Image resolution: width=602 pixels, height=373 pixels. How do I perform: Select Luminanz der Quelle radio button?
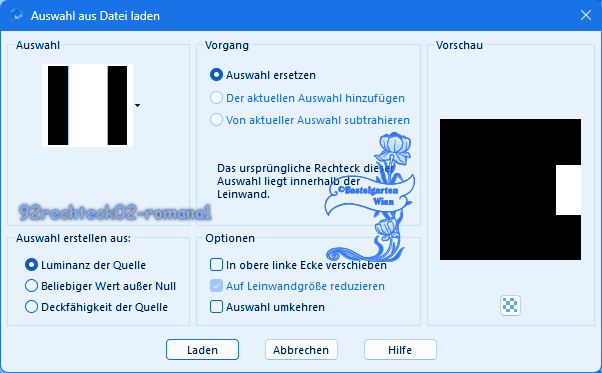point(31,265)
